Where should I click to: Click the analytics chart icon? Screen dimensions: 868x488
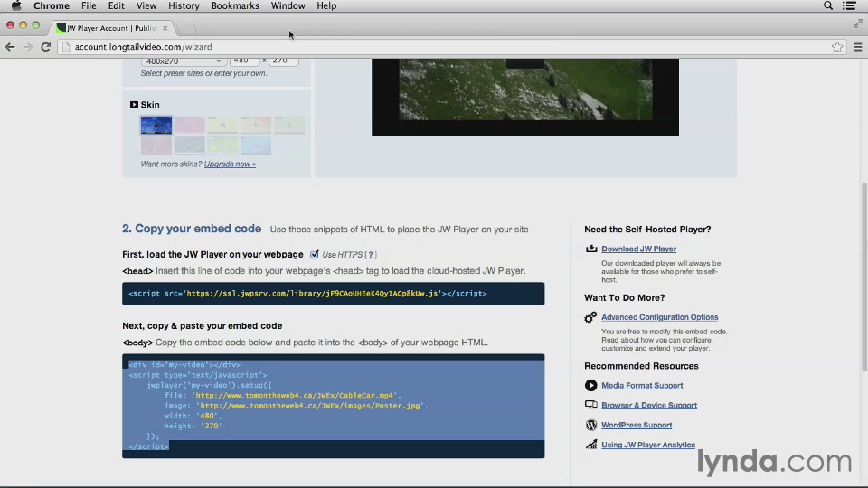(x=590, y=445)
